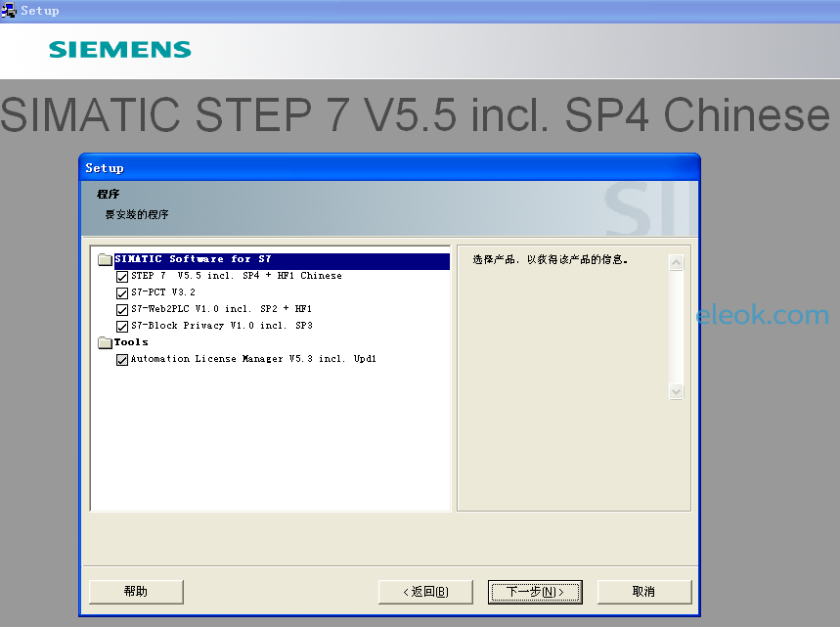
Task: Click the 帮助 (Help) button
Action: (x=136, y=592)
